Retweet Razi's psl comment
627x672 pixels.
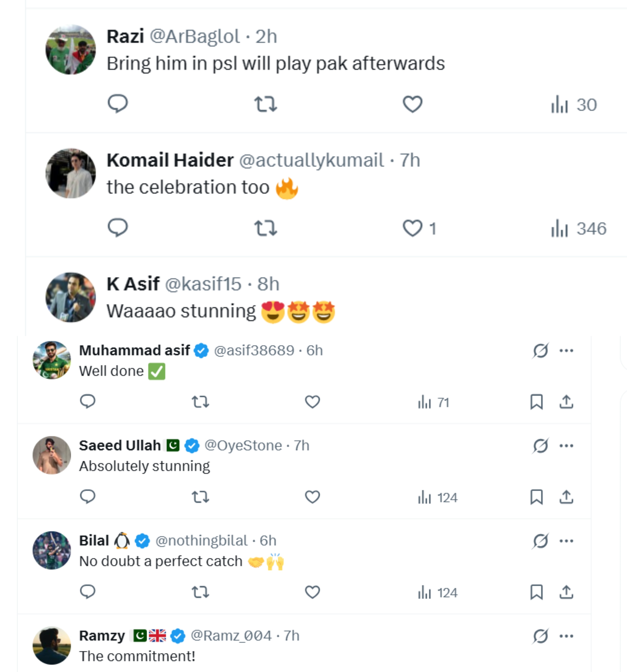[265, 104]
